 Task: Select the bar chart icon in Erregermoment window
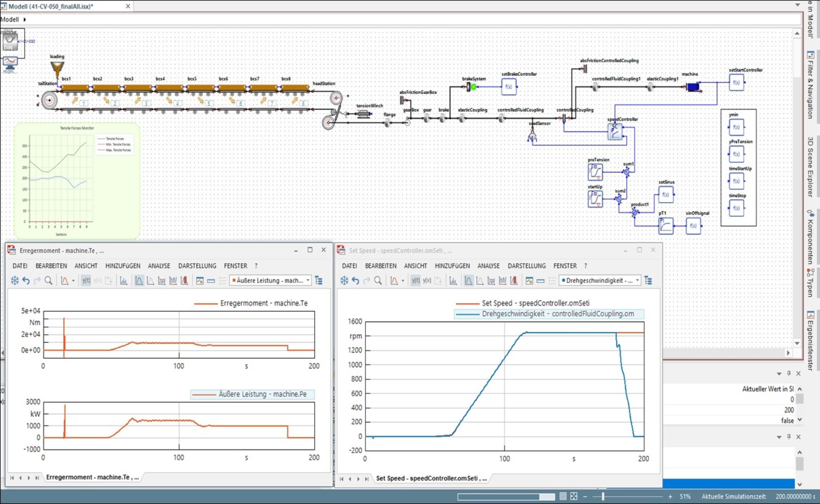124,280
